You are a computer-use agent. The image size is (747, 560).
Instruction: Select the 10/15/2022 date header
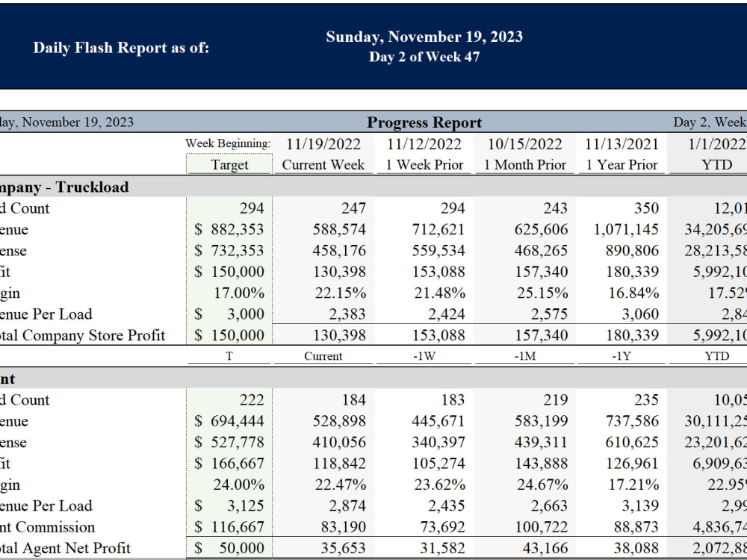point(525,144)
